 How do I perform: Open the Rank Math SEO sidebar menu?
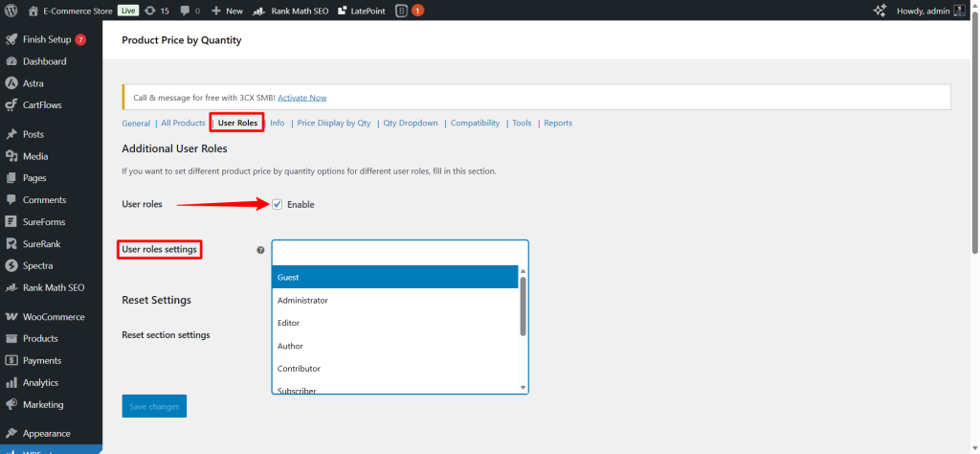[x=53, y=287]
